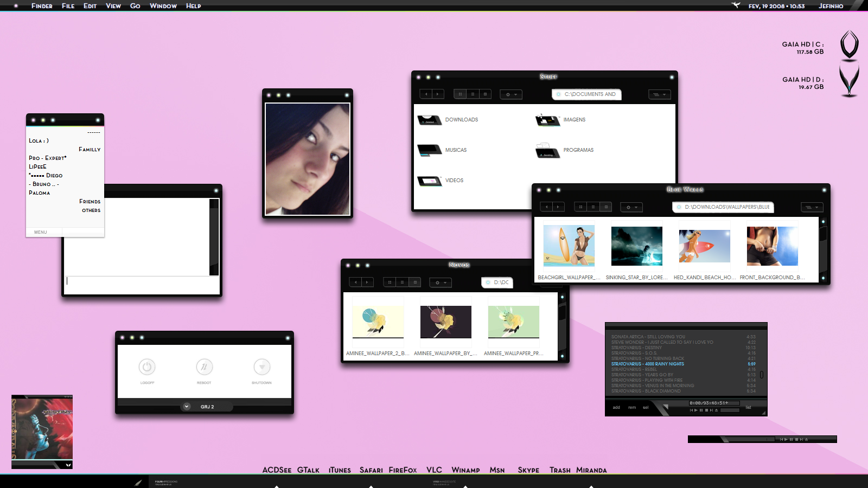Go back in the Blue Walls window
This screenshot has width=868, height=488.
point(546,207)
